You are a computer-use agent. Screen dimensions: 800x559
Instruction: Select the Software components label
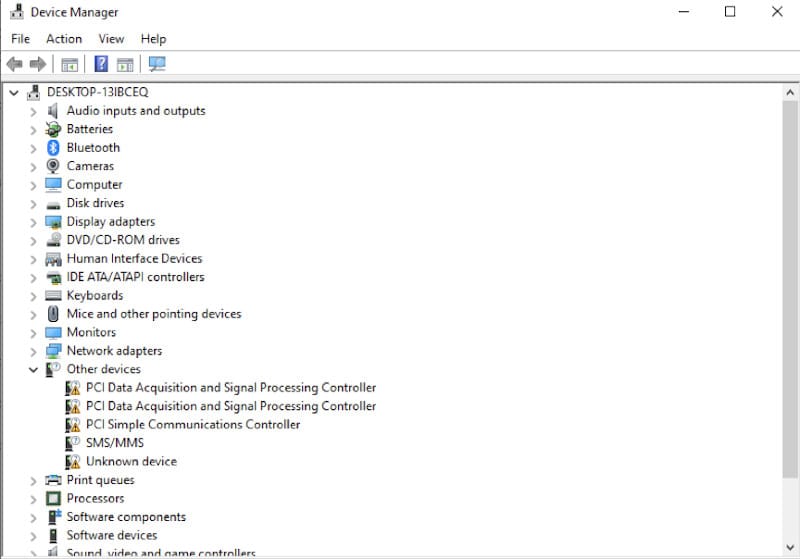[x=126, y=517]
